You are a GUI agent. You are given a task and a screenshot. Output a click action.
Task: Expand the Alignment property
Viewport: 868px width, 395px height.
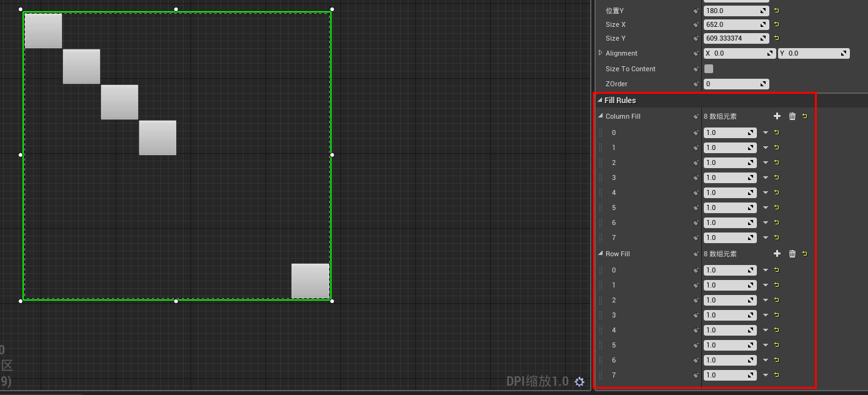pos(601,53)
